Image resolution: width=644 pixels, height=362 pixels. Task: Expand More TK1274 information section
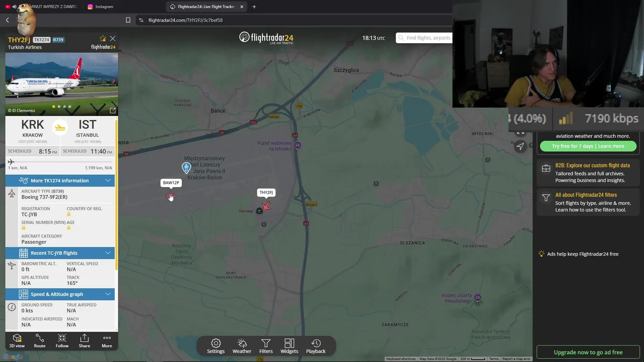click(x=60, y=180)
